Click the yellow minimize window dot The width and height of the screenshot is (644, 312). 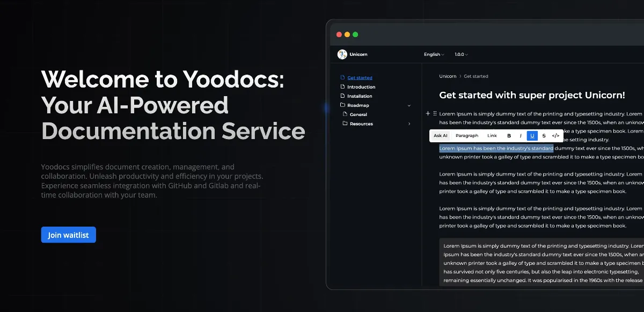click(347, 34)
